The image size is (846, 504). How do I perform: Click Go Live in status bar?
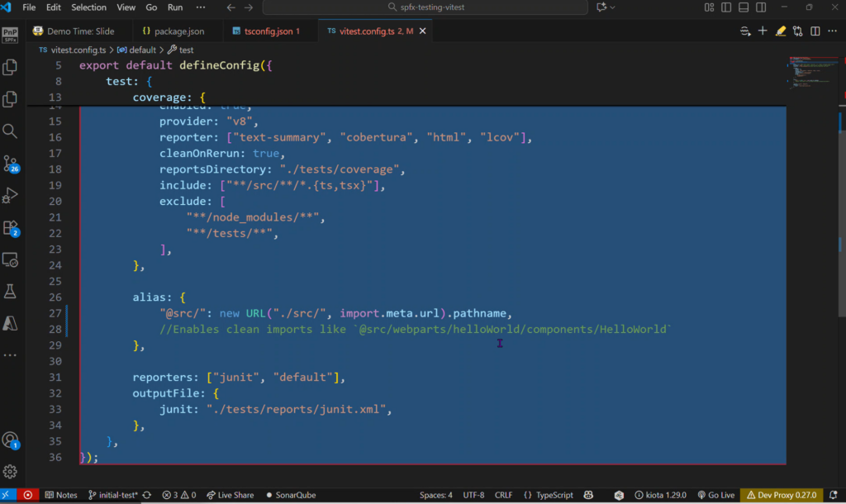click(716, 495)
